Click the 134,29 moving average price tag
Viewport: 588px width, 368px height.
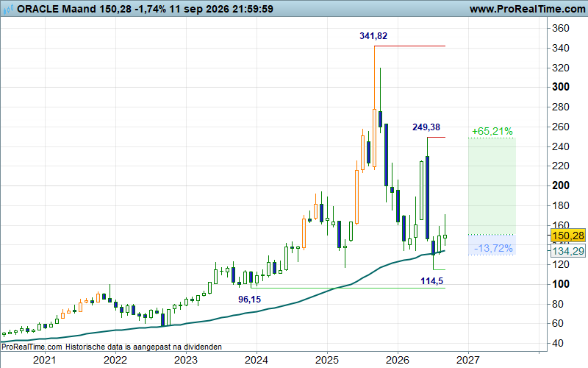pos(568,251)
